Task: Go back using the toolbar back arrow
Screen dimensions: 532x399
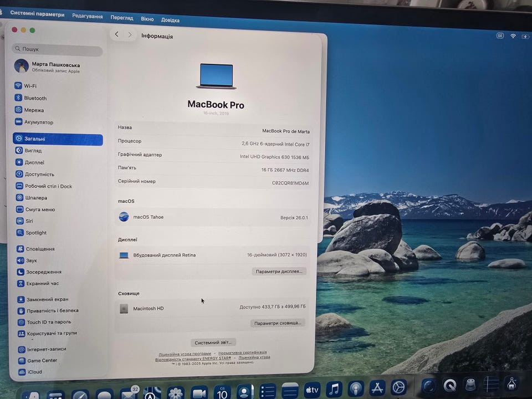Action: 117,34
